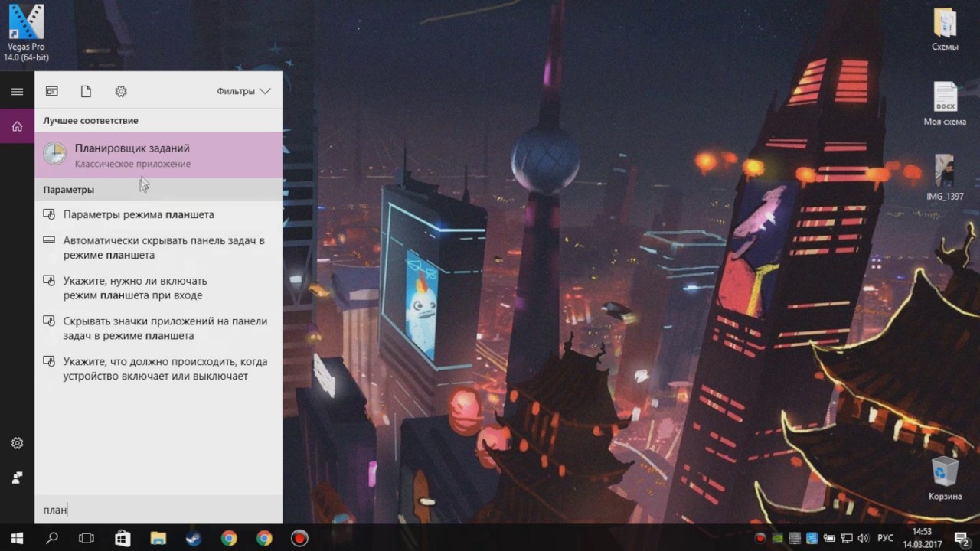
Task: Filter search results by documents icon
Action: 86,91
